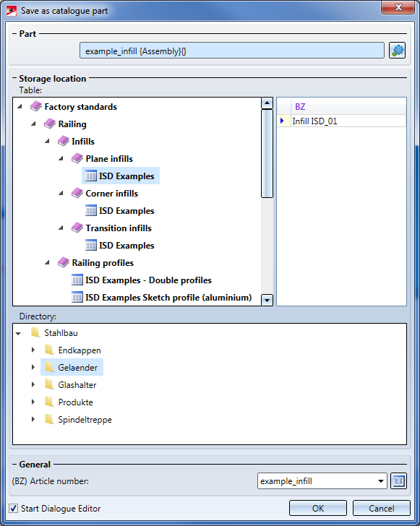Expand the Endkappen folder

(x=33, y=350)
